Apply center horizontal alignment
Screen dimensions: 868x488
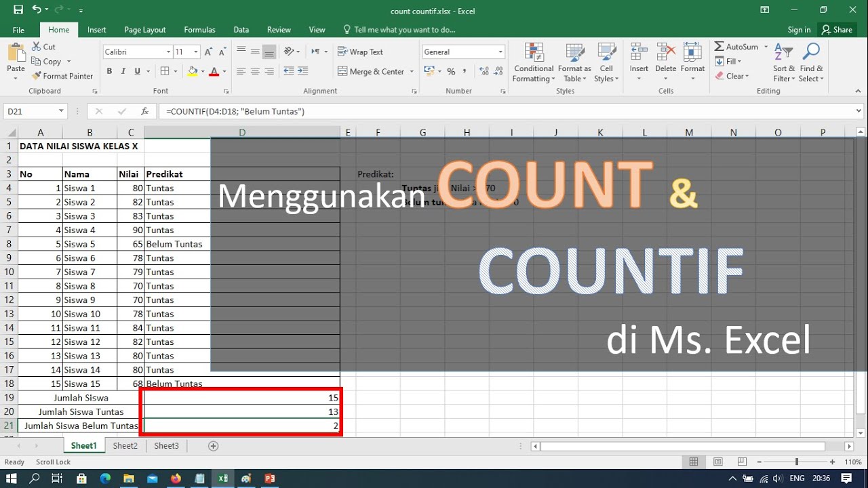click(x=255, y=71)
